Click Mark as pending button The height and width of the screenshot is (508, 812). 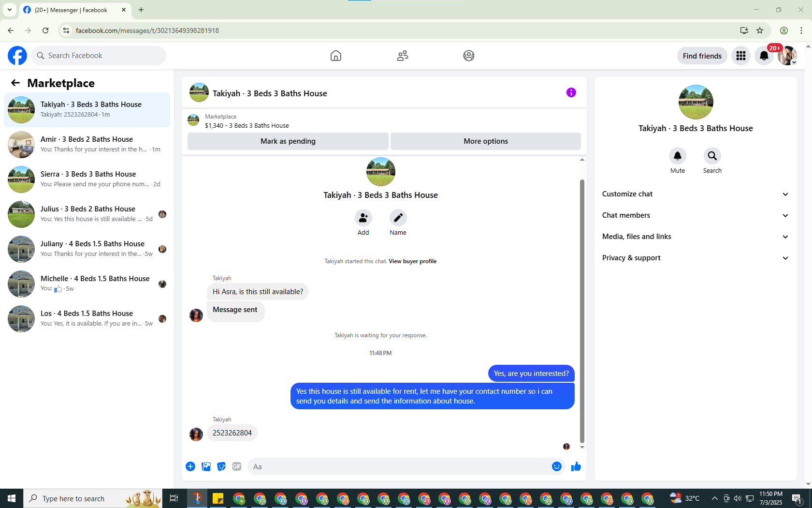[288, 141]
